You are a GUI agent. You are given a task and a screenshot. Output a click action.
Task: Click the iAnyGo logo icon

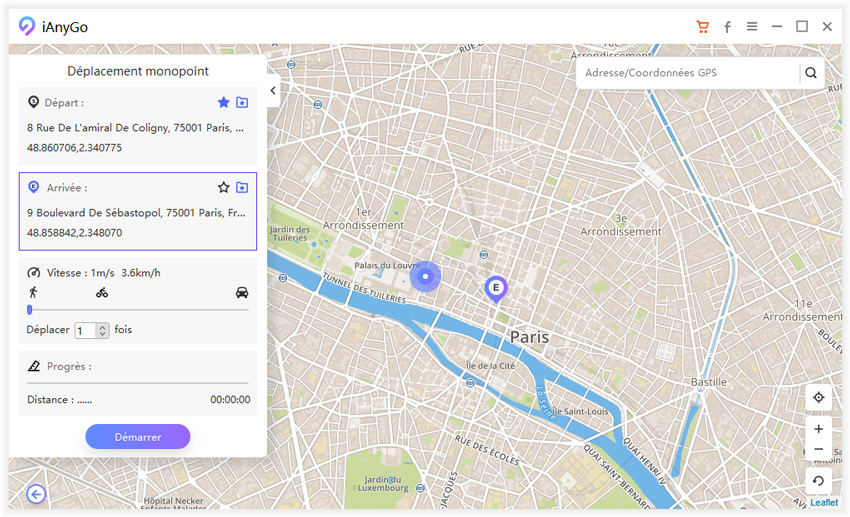(26, 26)
